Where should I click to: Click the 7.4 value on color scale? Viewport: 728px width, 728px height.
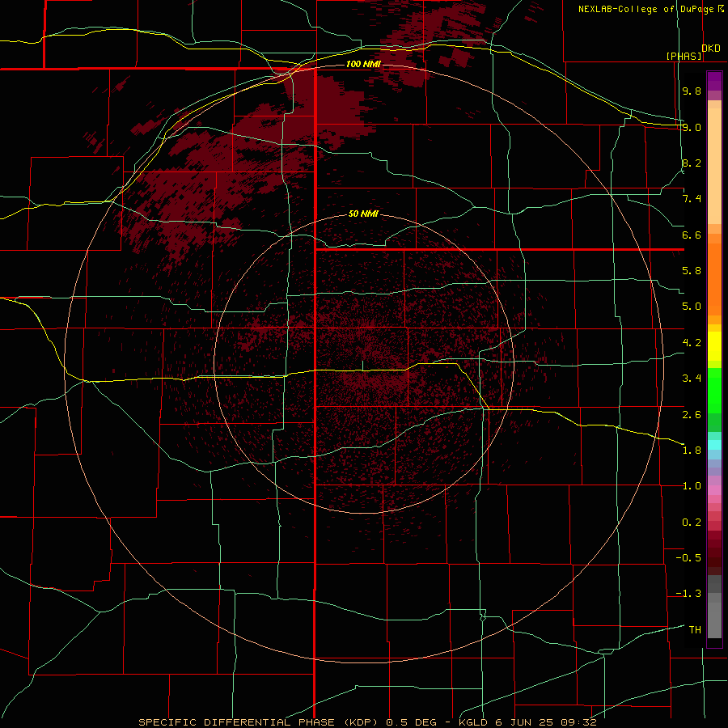pyautogui.click(x=692, y=199)
